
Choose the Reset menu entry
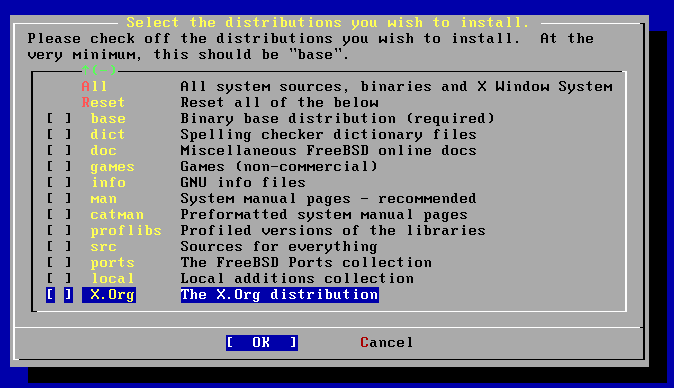click(x=103, y=102)
